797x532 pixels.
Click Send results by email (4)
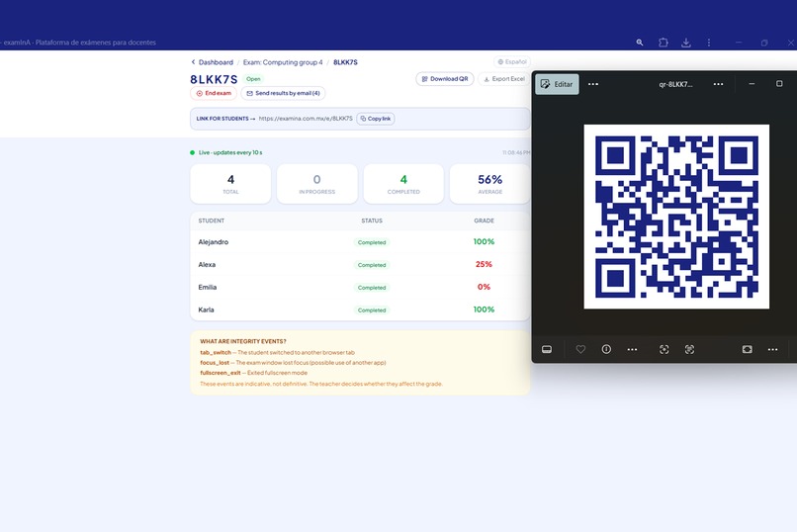pos(283,93)
